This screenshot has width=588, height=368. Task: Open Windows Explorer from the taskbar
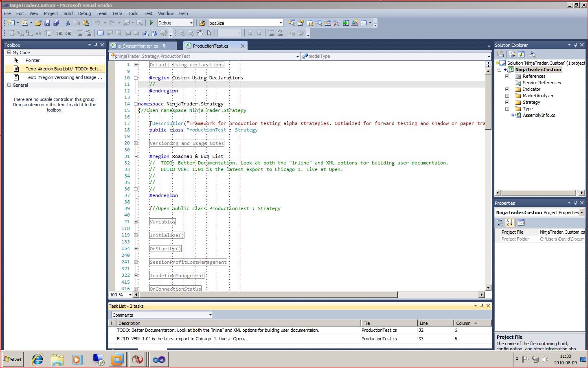tap(57, 359)
